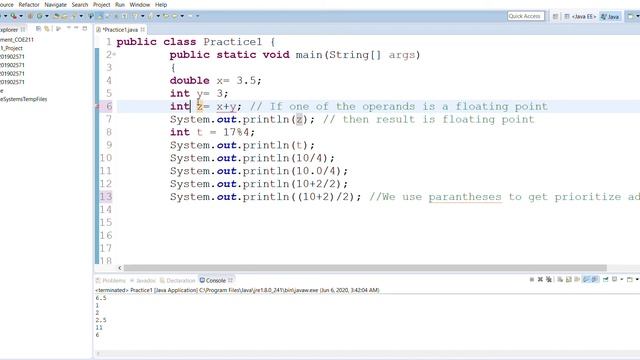Click the 'int t = 17%4;' code line

tap(212, 132)
